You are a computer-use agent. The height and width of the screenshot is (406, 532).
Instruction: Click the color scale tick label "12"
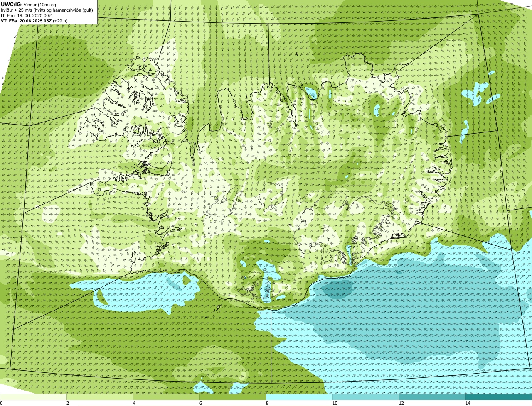point(401,403)
